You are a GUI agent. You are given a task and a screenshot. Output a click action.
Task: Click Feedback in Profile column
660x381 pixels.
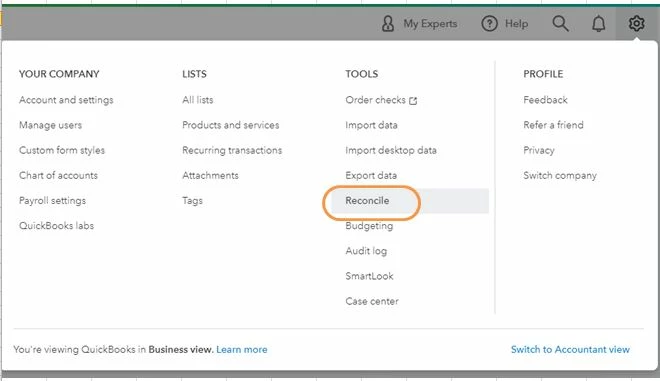click(545, 100)
